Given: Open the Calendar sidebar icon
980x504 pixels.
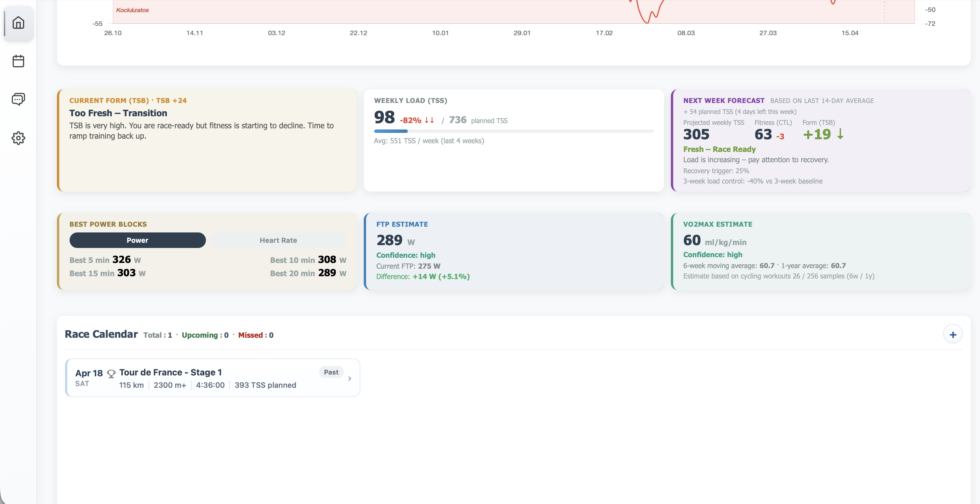Looking at the screenshot, I should coord(18,61).
